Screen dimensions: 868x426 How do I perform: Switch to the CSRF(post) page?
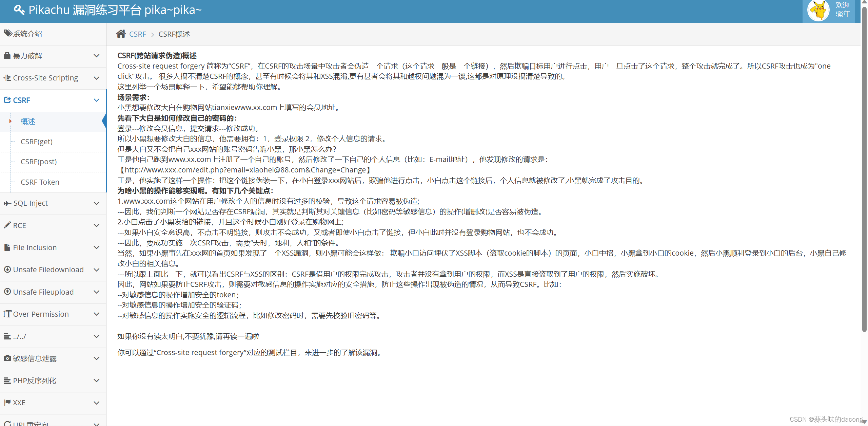pyautogui.click(x=38, y=162)
